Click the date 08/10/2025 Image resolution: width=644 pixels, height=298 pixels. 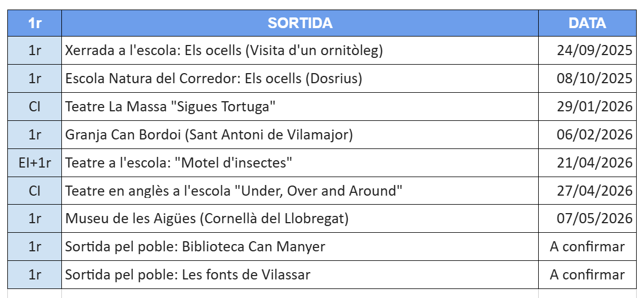pos(594,79)
